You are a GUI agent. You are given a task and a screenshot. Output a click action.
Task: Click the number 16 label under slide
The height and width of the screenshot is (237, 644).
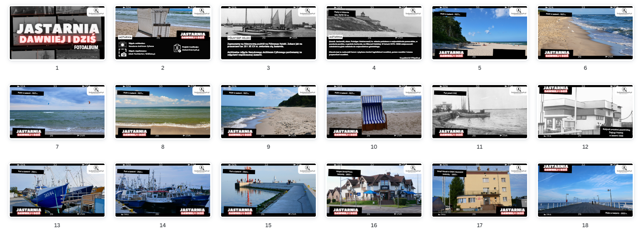pos(374,225)
